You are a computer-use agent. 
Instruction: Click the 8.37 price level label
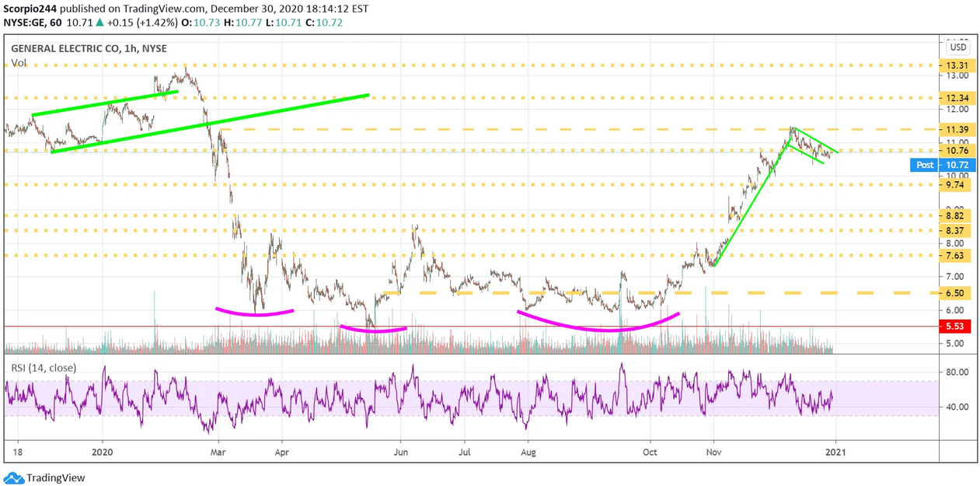pyautogui.click(x=955, y=230)
